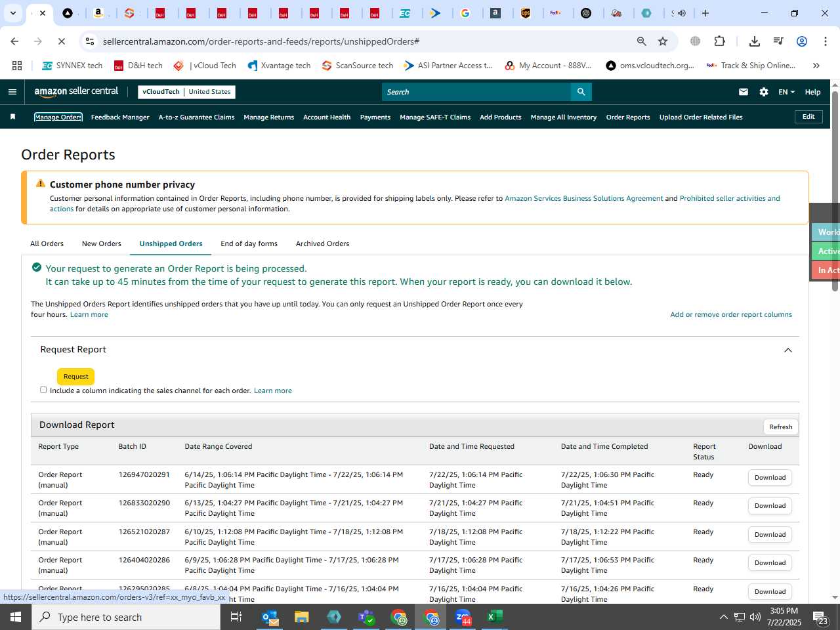This screenshot has height=630, width=840.
Task: Open the Archived Orders tab
Action: pos(322,243)
